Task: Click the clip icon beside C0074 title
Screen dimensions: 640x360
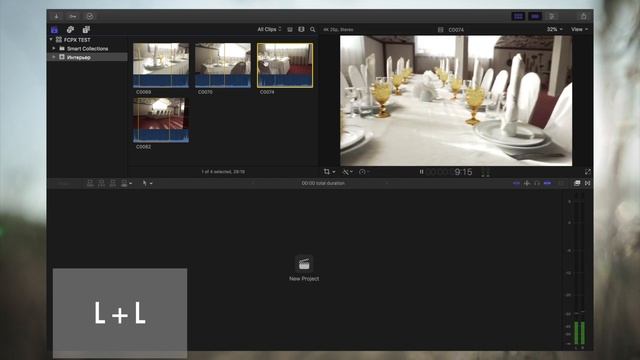Action: click(x=440, y=30)
